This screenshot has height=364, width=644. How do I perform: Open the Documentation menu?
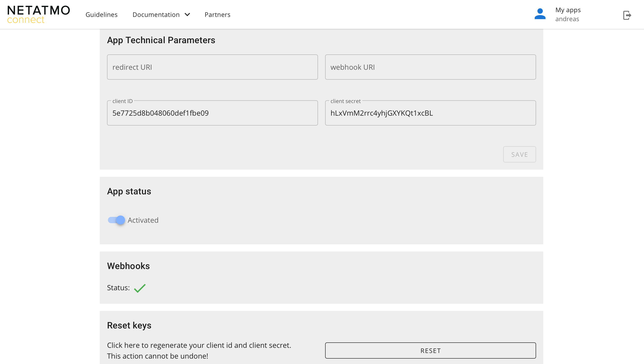click(x=156, y=14)
